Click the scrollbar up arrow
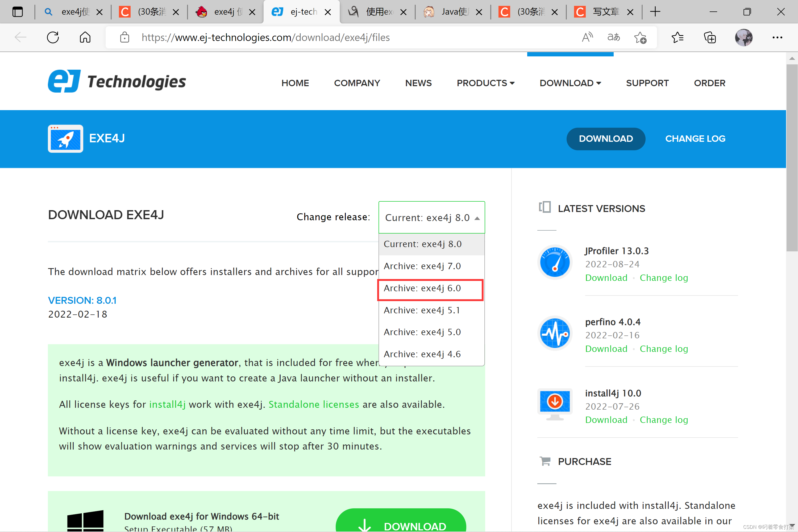This screenshot has height=532, width=798. click(x=792, y=58)
